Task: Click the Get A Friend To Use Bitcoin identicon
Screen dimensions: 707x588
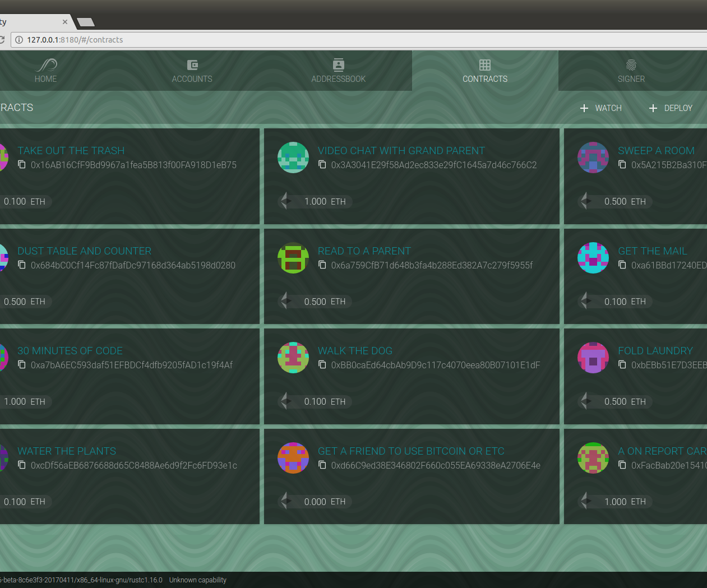Action: tap(293, 458)
